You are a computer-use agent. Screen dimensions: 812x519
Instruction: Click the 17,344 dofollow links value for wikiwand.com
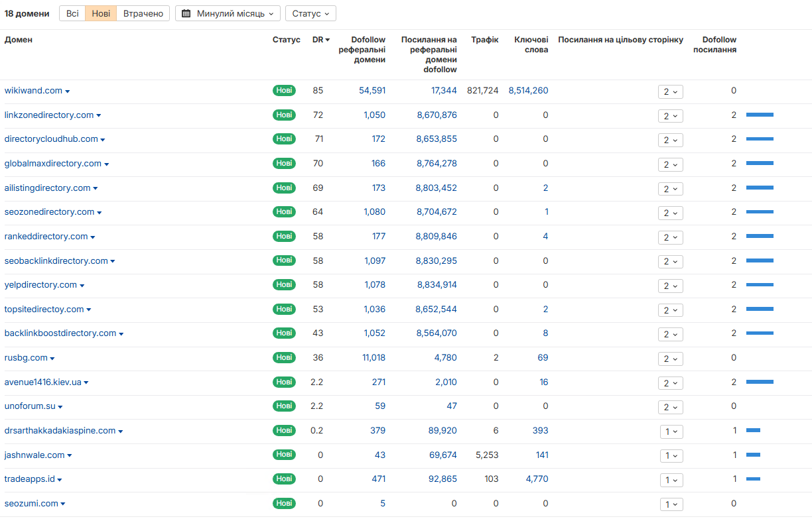pyautogui.click(x=444, y=91)
